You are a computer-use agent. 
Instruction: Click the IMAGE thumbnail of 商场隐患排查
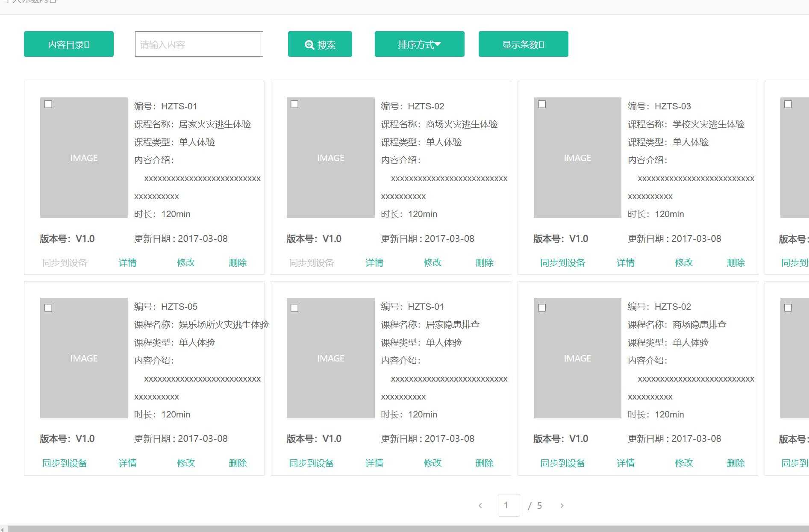577,358
